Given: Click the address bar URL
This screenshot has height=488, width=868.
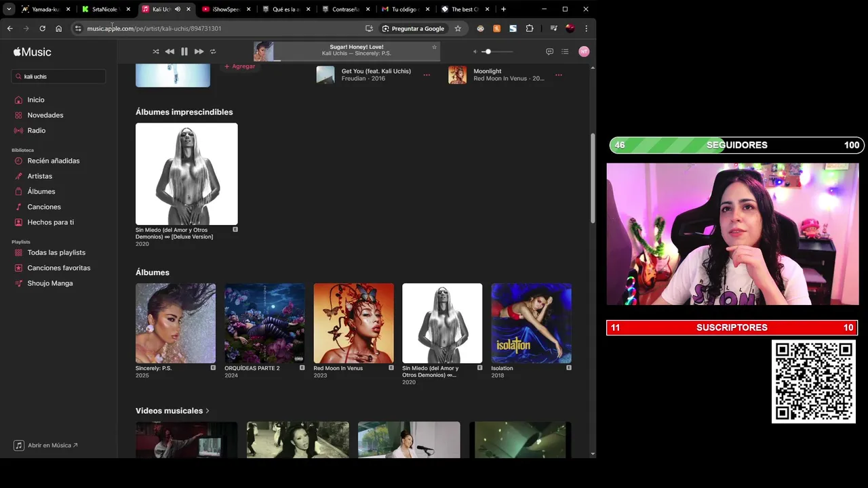Looking at the screenshot, I should [x=154, y=28].
